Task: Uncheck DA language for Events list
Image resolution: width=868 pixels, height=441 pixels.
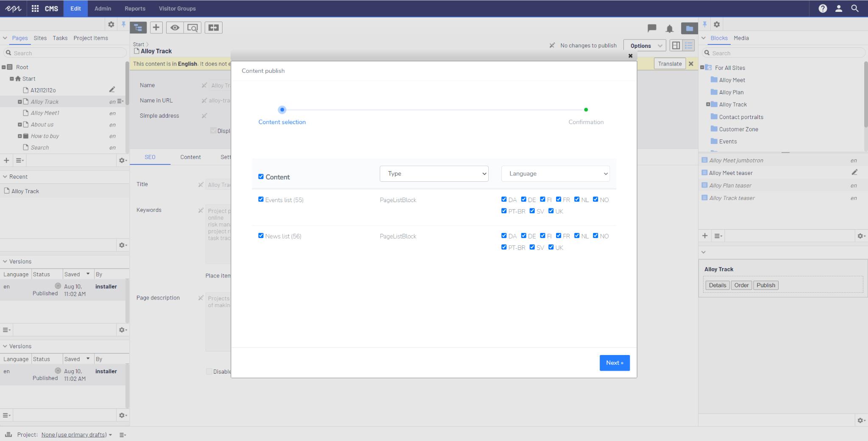Action: (x=504, y=200)
